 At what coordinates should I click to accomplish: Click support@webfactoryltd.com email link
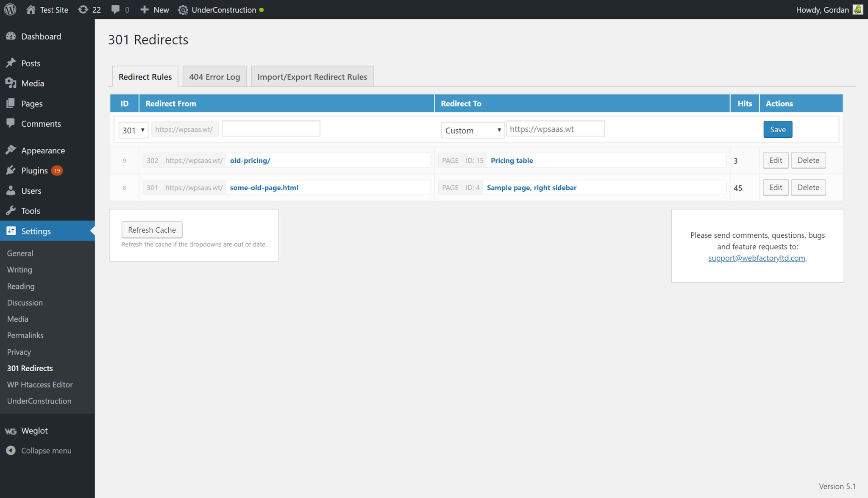tap(757, 258)
